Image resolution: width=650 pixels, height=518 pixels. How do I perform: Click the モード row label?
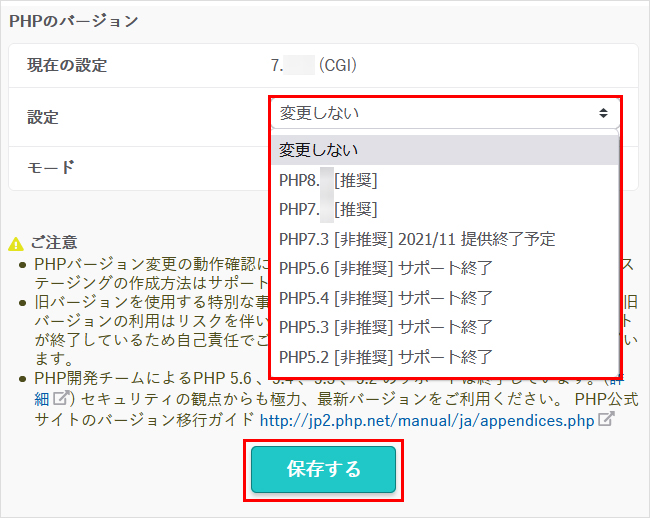click(51, 167)
